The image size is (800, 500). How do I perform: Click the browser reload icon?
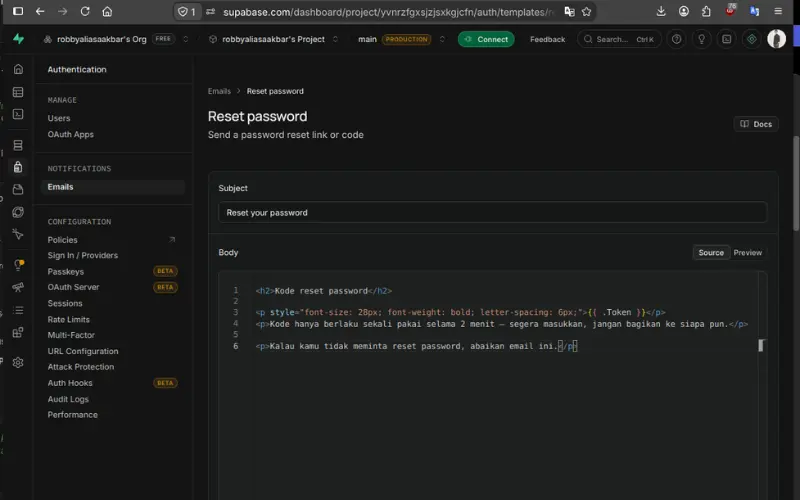pos(85,11)
